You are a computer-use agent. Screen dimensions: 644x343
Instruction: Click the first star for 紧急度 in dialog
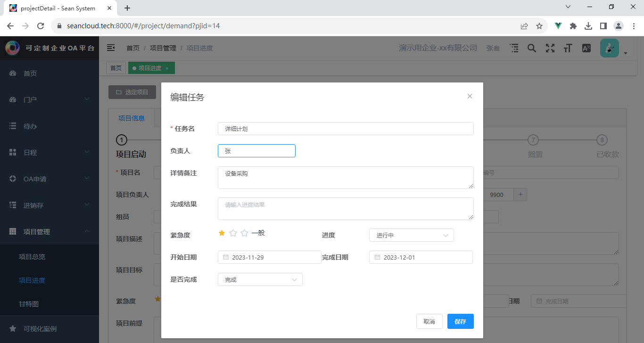coord(222,233)
